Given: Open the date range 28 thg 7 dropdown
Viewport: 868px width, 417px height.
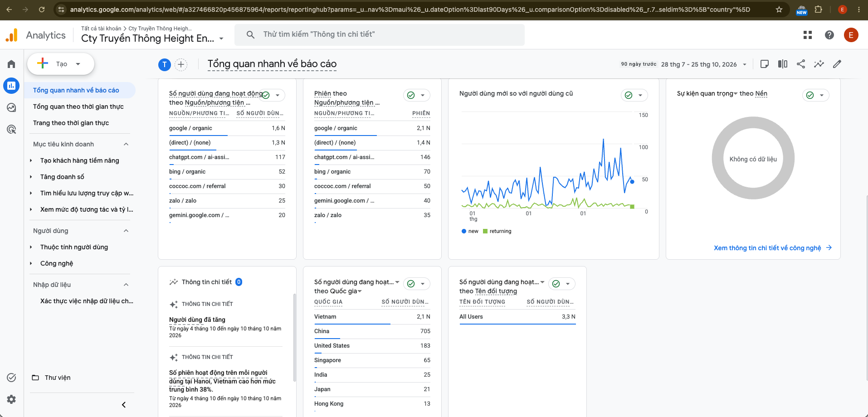Looking at the screenshot, I should pos(704,64).
